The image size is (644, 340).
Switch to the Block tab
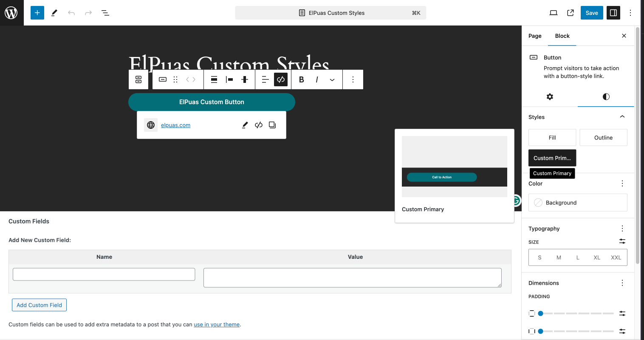pos(562,36)
